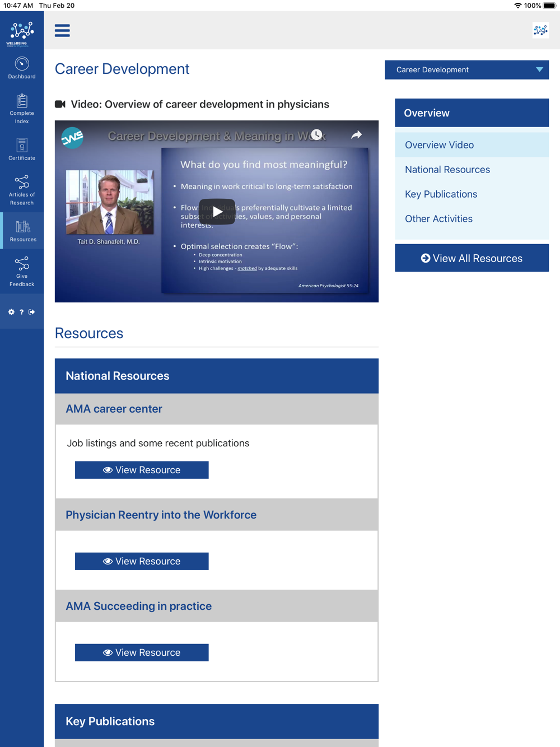Open the Dashboard in sidebar
The image size is (560, 747).
click(x=22, y=68)
